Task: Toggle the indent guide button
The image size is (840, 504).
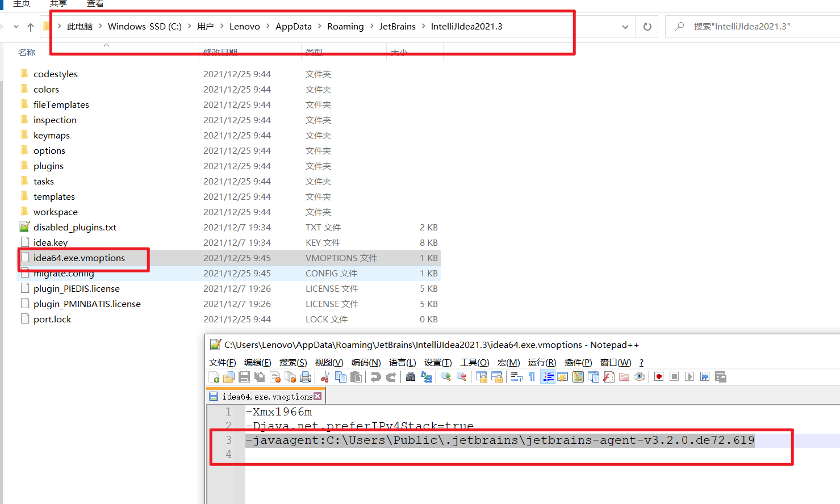Action: point(548,377)
